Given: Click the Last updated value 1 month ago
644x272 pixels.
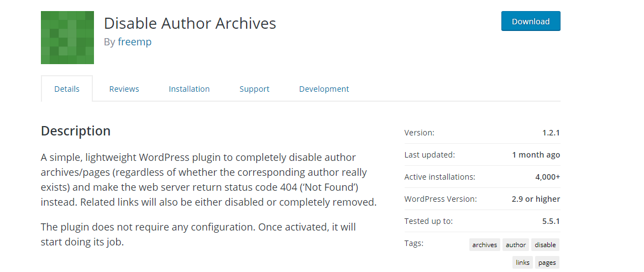Looking at the screenshot, I should [x=536, y=155].
